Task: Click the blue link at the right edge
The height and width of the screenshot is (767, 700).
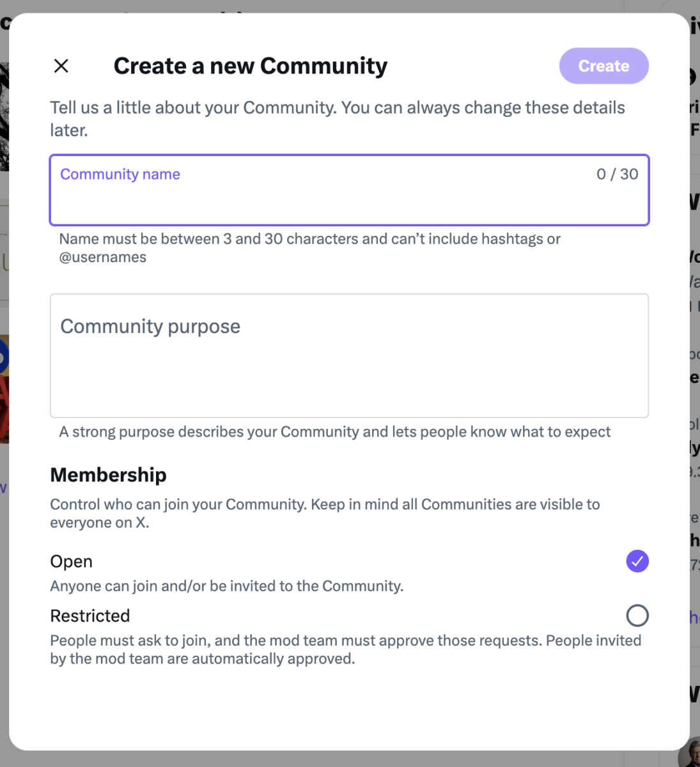Action: pyautogui.click(x=695, y=617)
